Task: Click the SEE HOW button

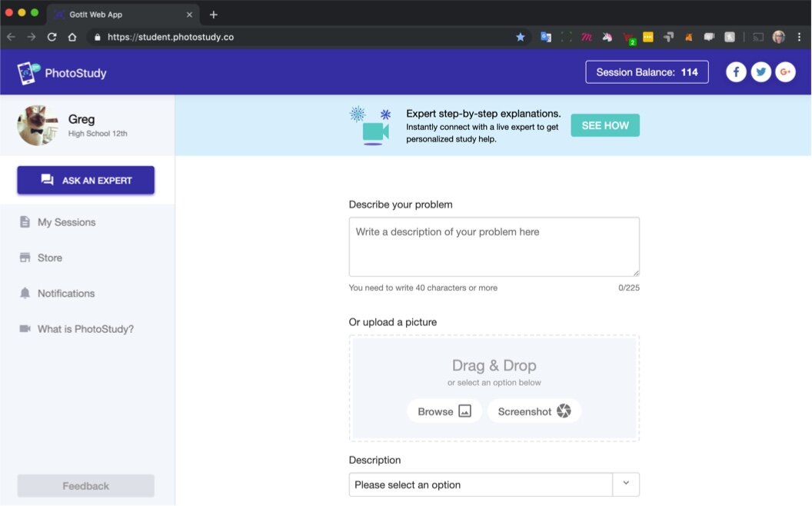Action: (x=605, y=125)
